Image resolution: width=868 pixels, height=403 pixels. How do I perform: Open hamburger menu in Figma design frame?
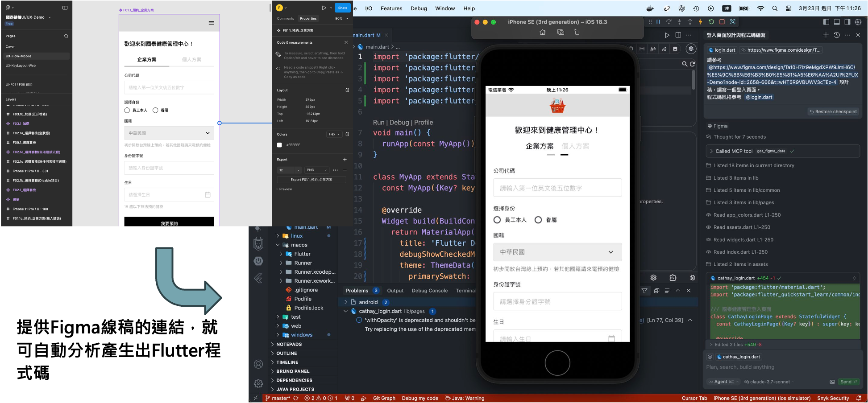click(212, 23)
